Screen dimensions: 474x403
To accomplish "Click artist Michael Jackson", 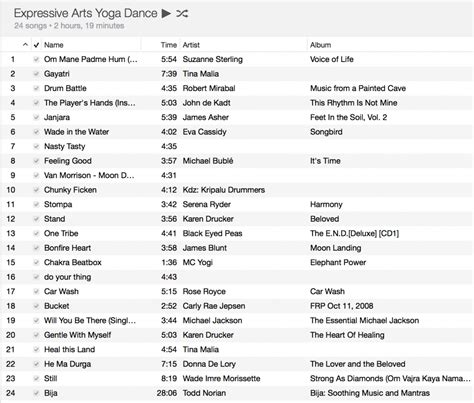I will 212,320.
